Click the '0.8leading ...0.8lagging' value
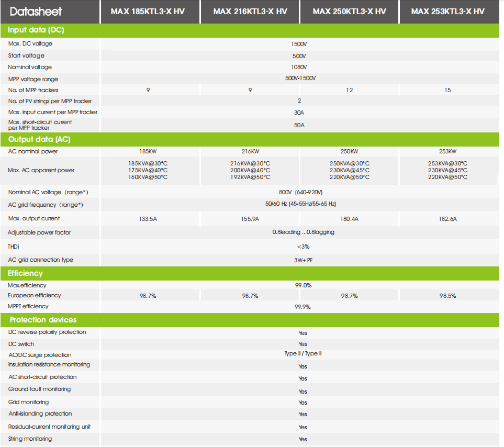The image size is (504, 447). (x=304, y=232)
